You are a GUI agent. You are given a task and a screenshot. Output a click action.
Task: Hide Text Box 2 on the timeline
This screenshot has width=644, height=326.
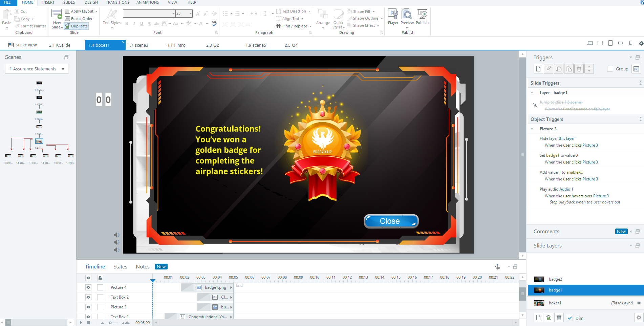(88, 297)
